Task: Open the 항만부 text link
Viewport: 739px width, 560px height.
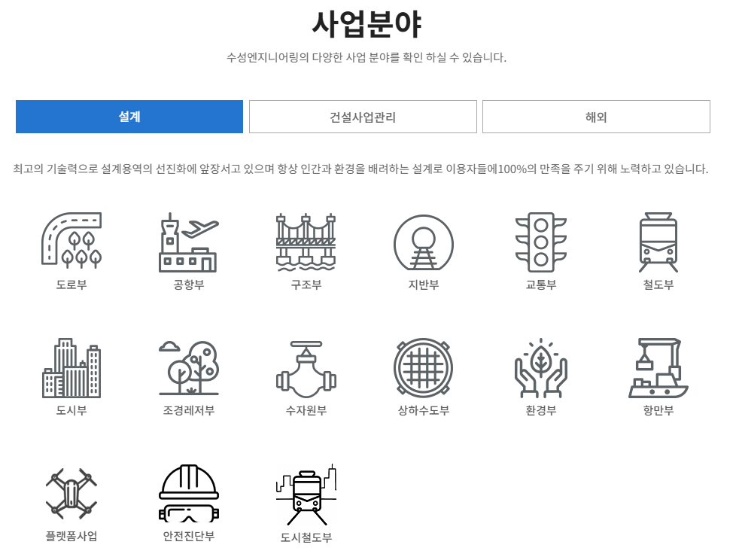Action: [658, 410]
